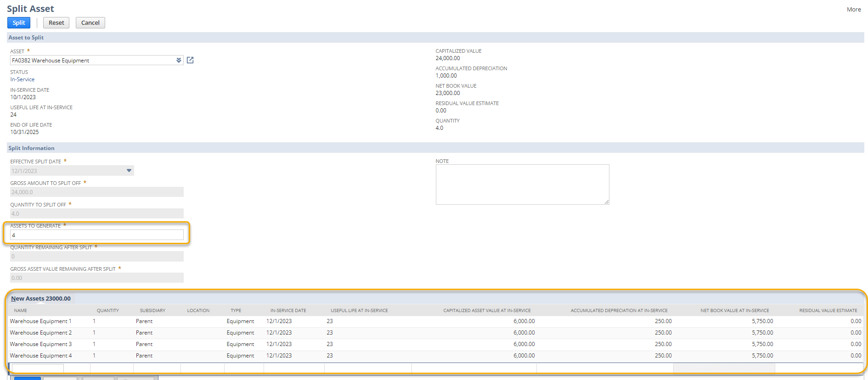Open the asset record via pop-out icon
Image resolution: width=868 pixels, height=380 pixels.
190,60
